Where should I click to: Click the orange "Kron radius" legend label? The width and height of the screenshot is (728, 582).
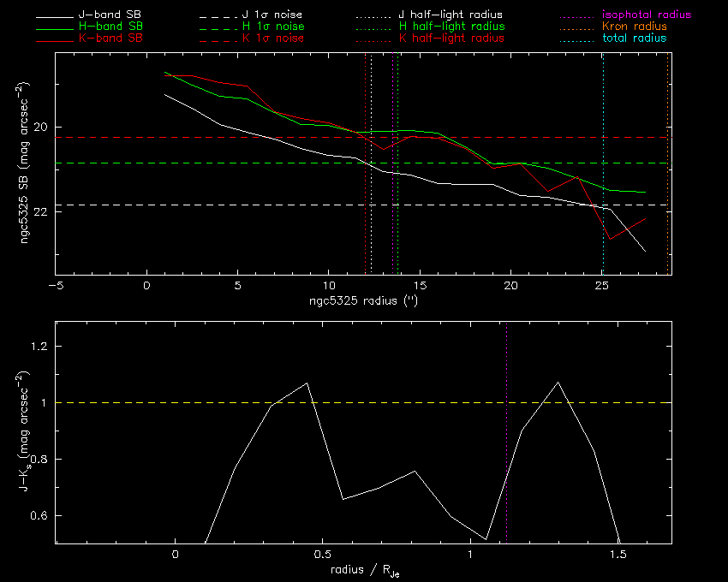coord(635,27)
